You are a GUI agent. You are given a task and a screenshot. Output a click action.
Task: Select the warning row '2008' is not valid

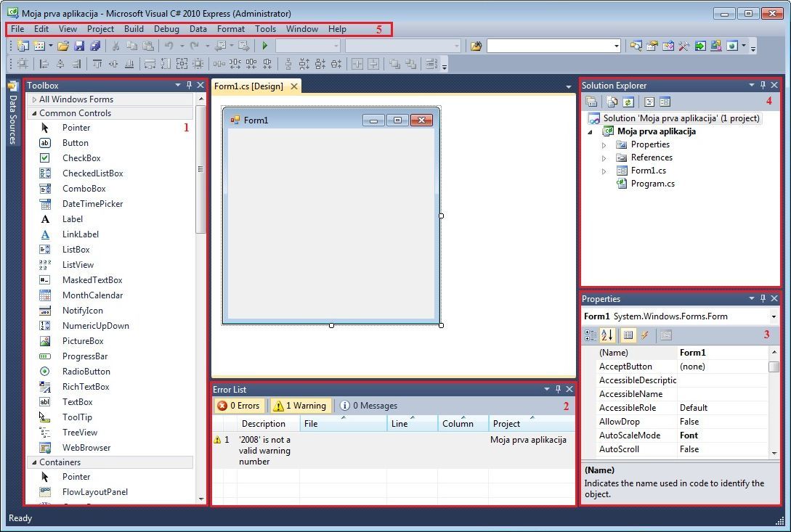point(393,450)
